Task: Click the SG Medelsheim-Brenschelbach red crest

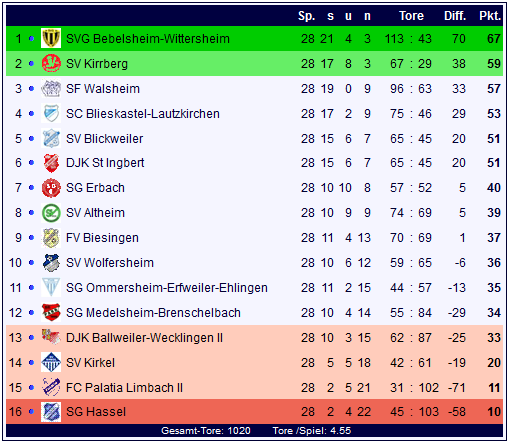Action: tap(51, 312)
